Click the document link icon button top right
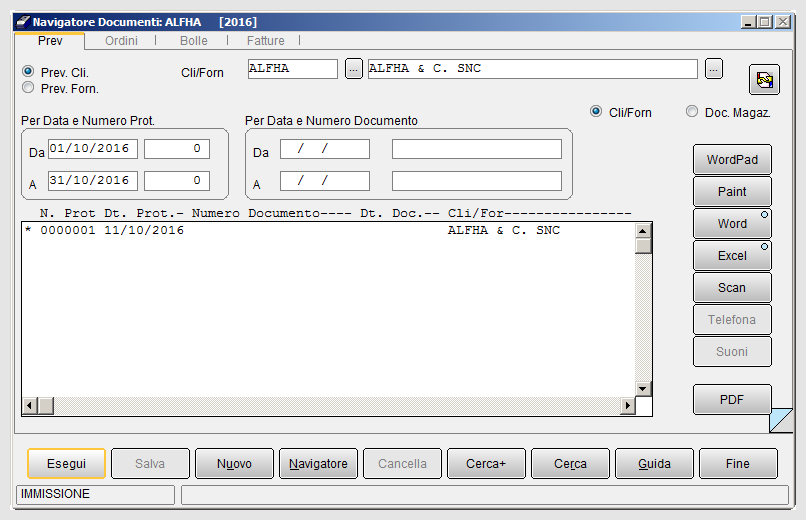Image resolution: width=806 pixels, height=520 pixels. tap(764, 80)
